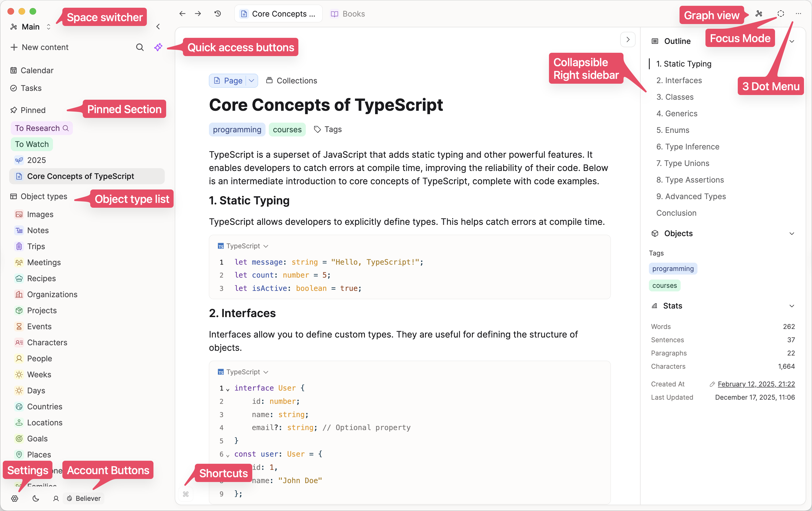
Task: Open search with the magnifier icon
Action: point(140,47)
